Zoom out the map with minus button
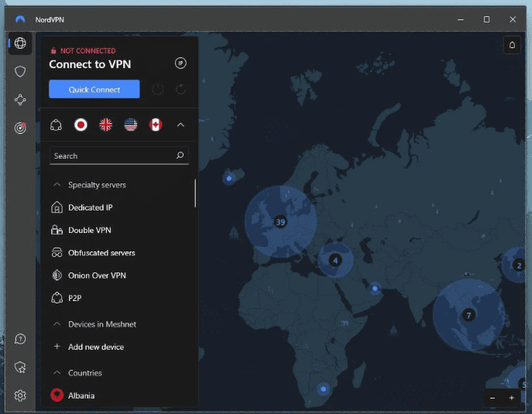This screenshot has height=414, width=532. tap(493, 398)
